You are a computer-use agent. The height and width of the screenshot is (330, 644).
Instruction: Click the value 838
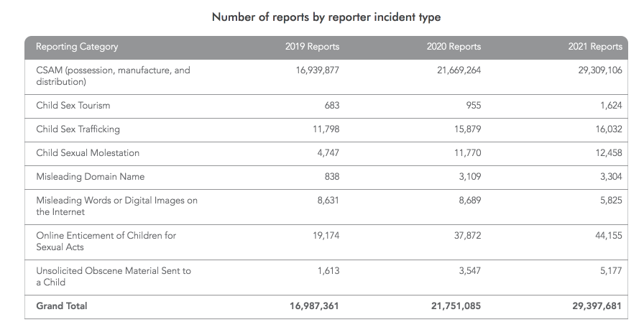click(332, 177)
